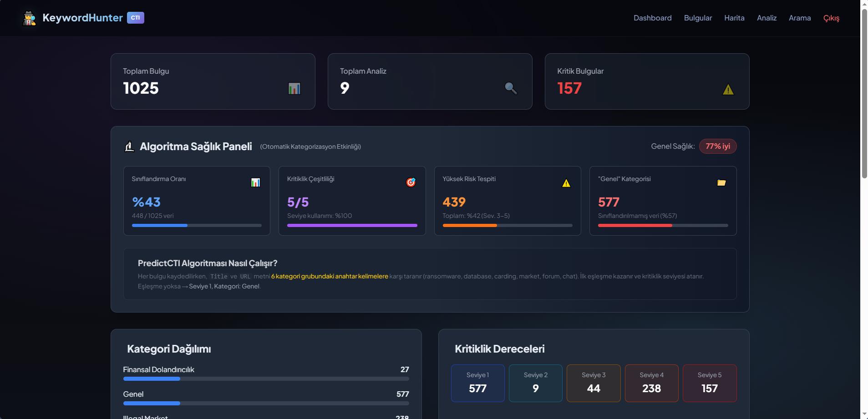Click the "Genel" Kategorisi red progress bar
Viewport: 868px width, 419px height.
click(x=663, y=225)
